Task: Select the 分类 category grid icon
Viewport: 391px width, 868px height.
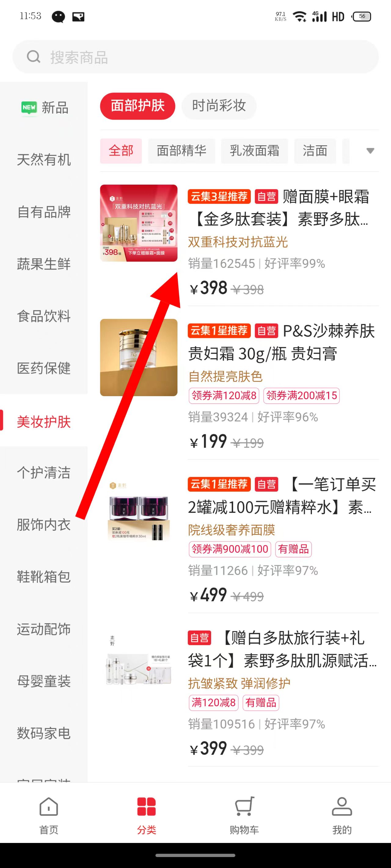Action: [x=146, y=807]
